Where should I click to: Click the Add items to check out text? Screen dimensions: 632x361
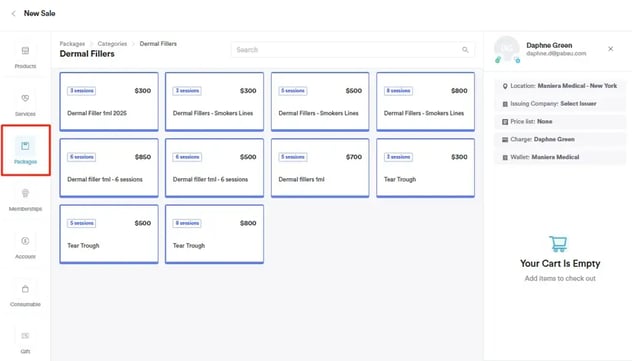560,278
